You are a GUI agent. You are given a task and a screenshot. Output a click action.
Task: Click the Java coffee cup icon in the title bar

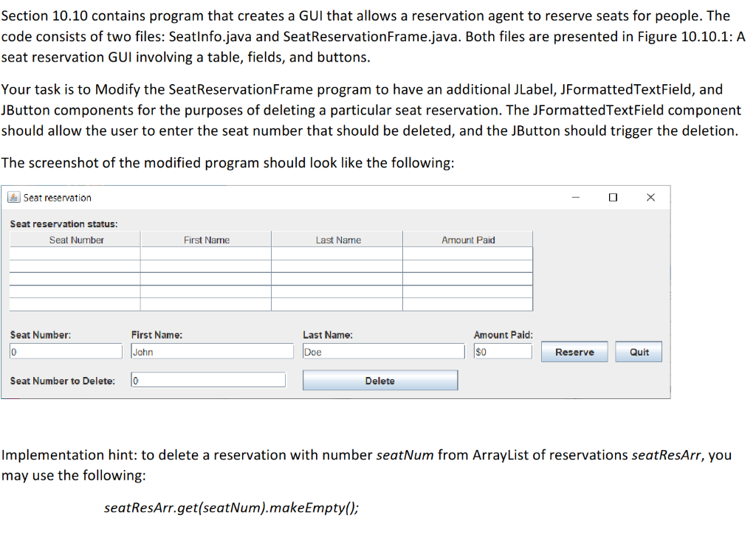click(13, 197)
